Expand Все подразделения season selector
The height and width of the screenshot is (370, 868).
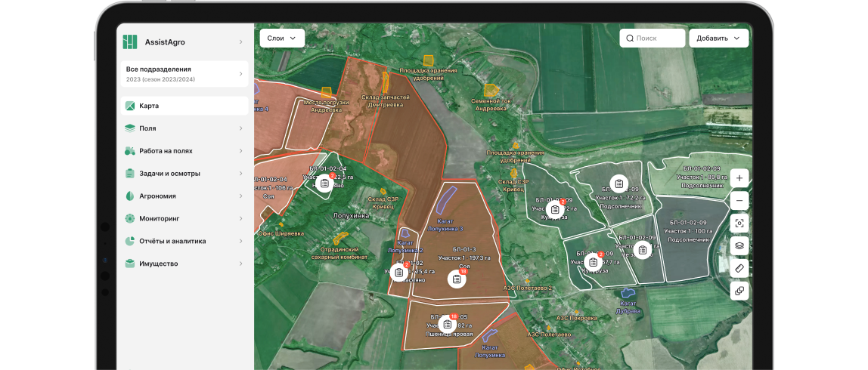point(240,74)
